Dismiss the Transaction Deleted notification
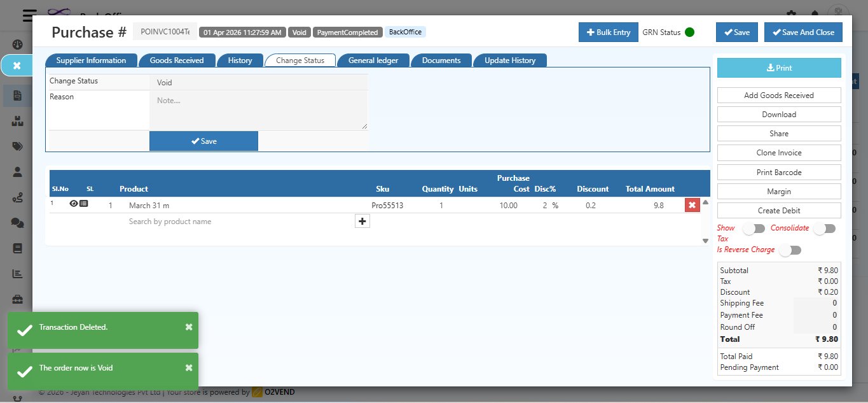The height and width of the screenshot is (403, 868). pyautogui.click(x=189, y=327)
